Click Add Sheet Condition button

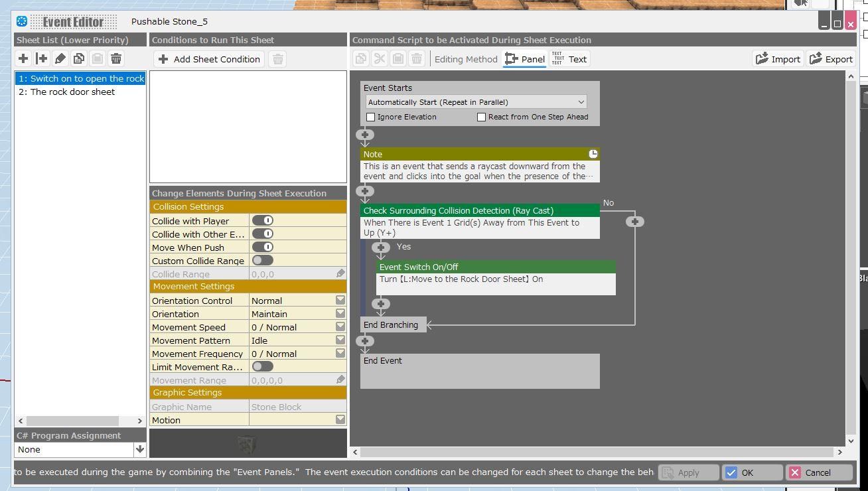[x=209, y=59]
